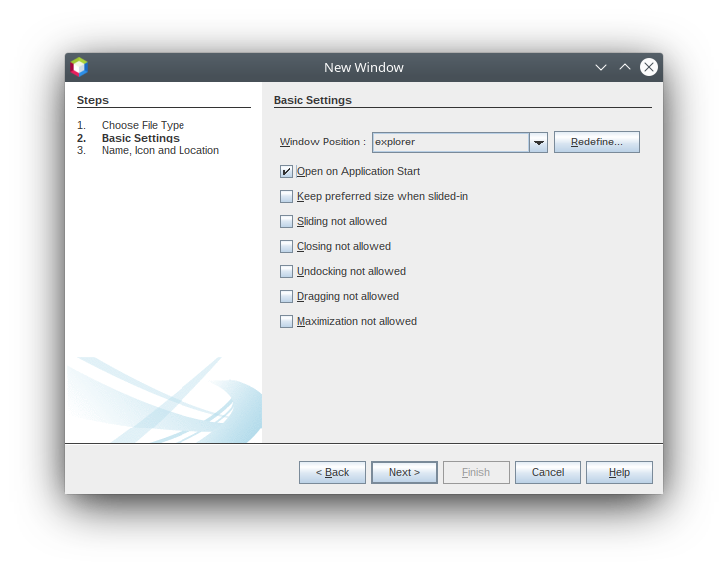Open the Window Position dropdown arrow

click(539, 143)
